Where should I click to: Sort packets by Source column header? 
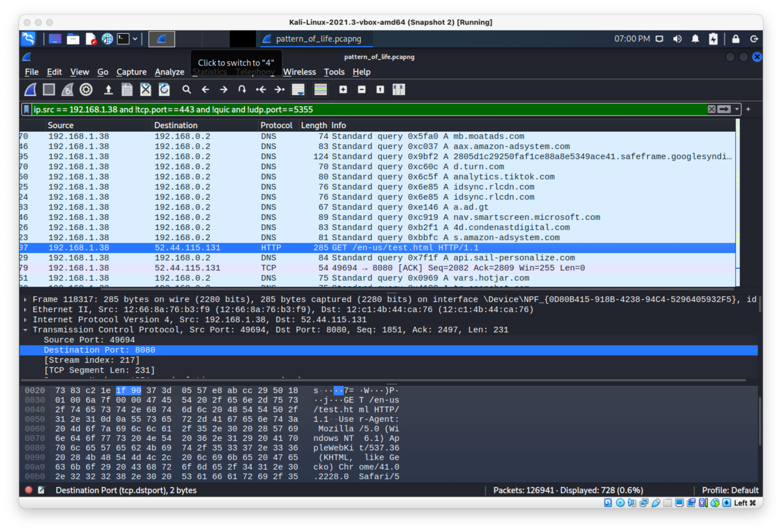[x=98, y=125]
